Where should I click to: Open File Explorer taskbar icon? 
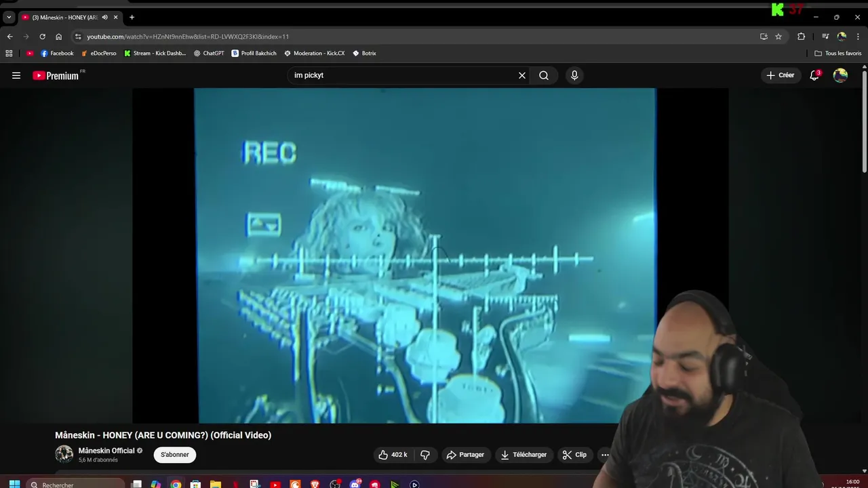215,484
